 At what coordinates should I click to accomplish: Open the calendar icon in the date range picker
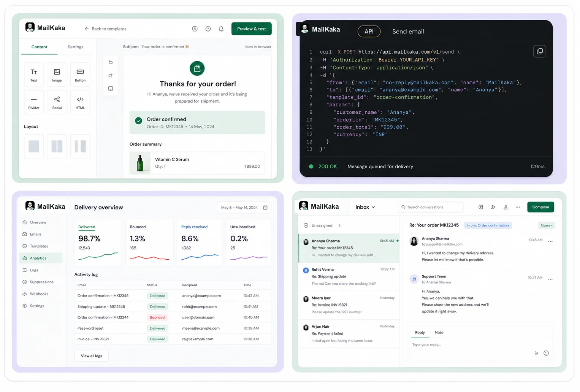(x=265, y=208)
